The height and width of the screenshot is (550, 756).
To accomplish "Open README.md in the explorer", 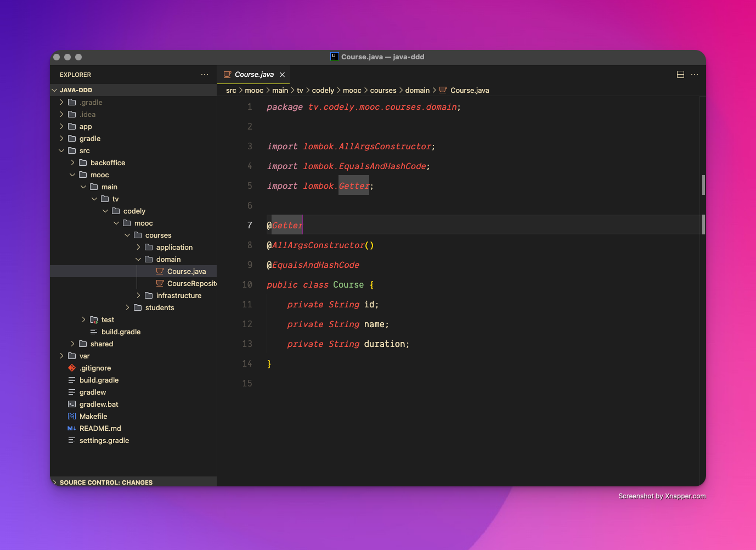I will tap(133, 428).
